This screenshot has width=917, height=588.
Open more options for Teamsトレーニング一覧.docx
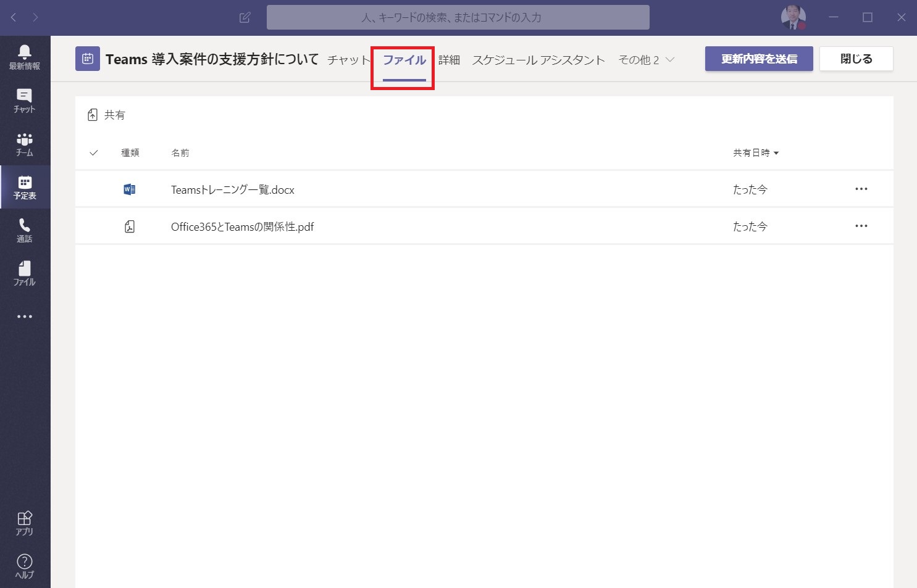[x=861, y=189]
